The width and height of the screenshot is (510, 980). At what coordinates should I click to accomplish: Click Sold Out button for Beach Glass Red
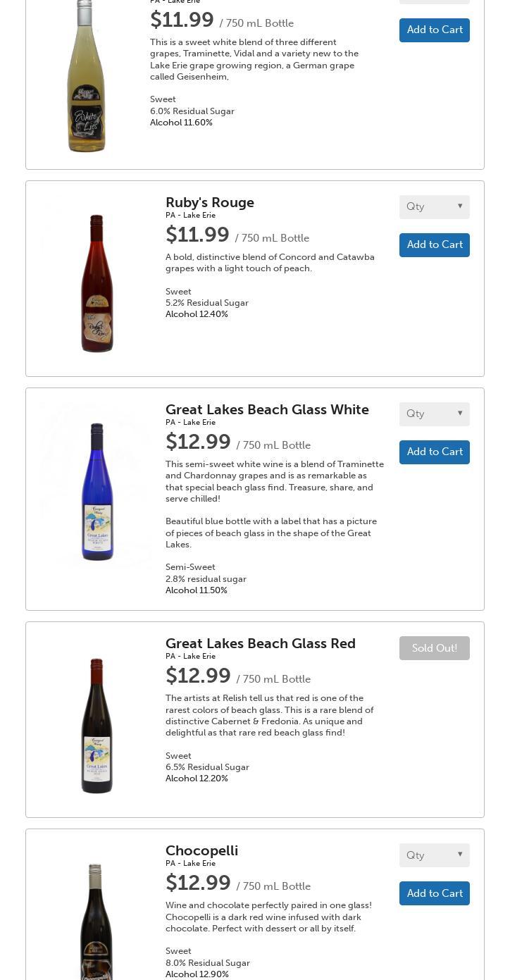click(x=434, y=648)
